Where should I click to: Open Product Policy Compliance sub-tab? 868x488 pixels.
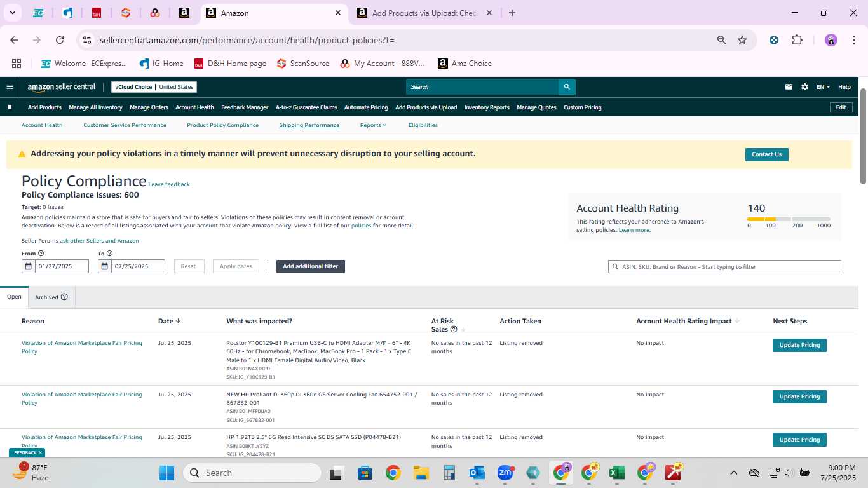click(222, 125)
